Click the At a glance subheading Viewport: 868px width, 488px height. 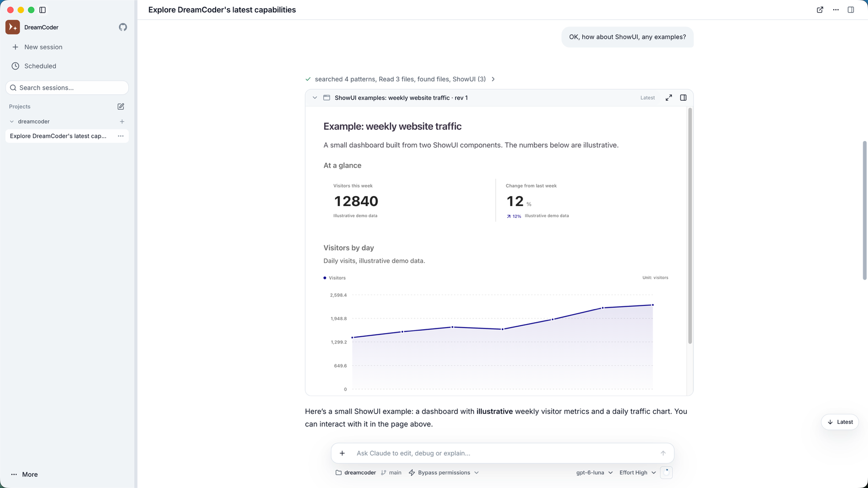click(x=342, y=165)
